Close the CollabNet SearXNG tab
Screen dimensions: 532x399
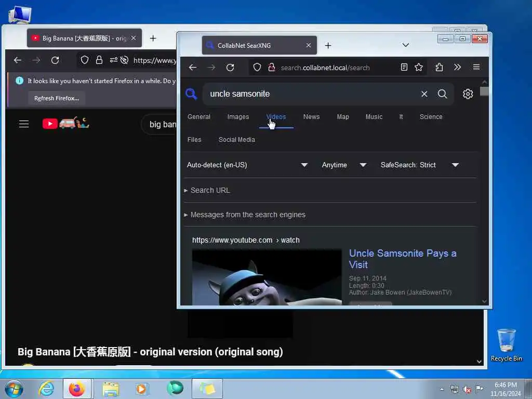309,45
